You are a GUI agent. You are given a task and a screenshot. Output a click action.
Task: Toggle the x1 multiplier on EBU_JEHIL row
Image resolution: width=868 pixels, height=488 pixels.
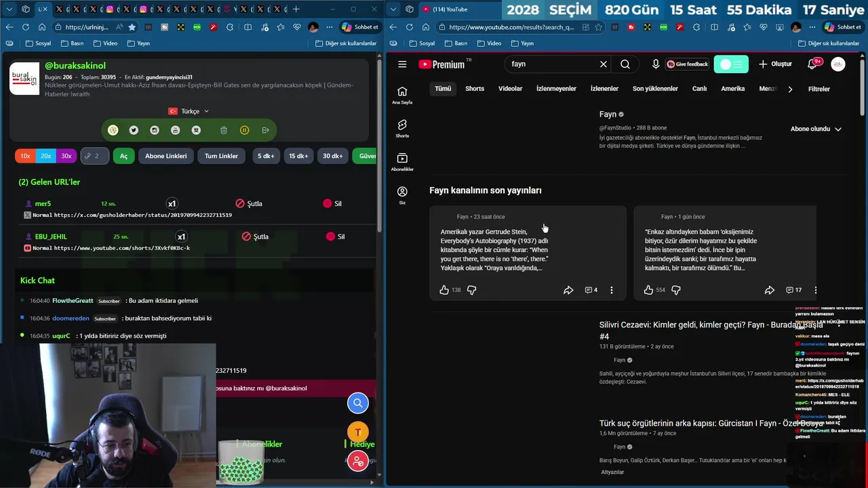click(x=181, y=237)
